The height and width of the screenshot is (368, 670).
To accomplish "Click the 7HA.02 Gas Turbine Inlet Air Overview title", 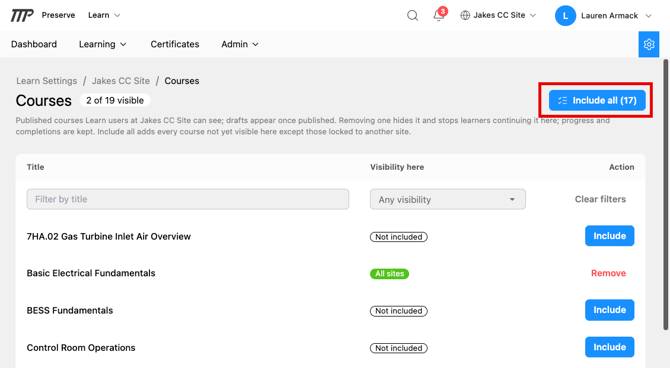I will click(x=109, y=236).
